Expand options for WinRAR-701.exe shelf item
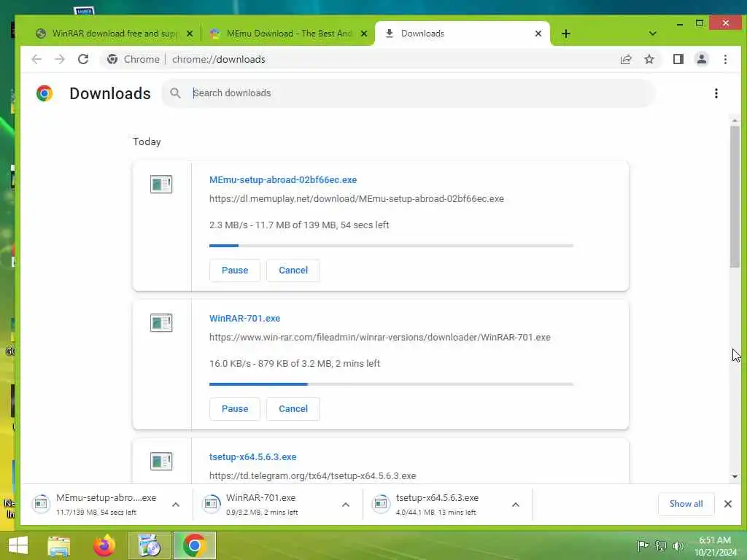 (346, 505)
